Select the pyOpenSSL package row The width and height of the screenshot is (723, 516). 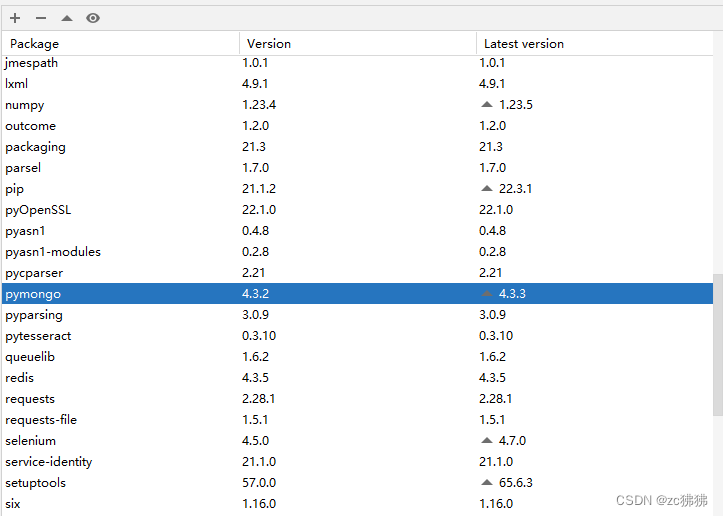coord(357,210)
